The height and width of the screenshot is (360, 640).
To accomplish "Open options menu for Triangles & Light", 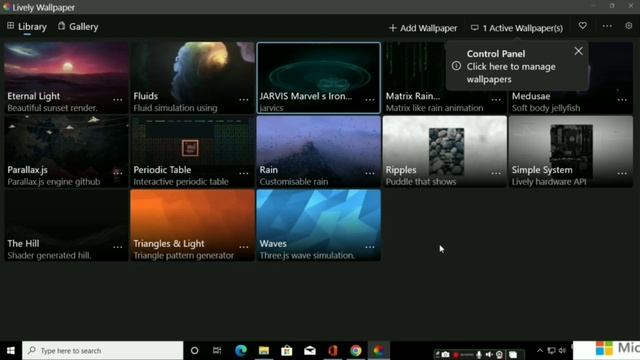I will (244, 247).
